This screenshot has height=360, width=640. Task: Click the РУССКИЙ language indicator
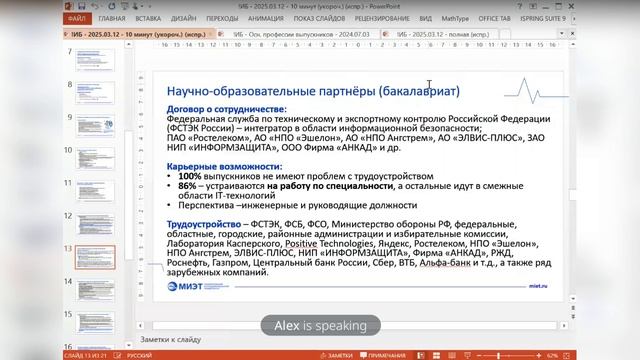[140, 356]
